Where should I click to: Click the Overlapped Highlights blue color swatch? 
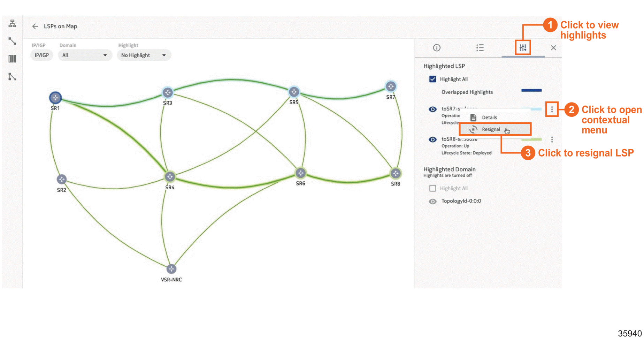pos(531,91)
